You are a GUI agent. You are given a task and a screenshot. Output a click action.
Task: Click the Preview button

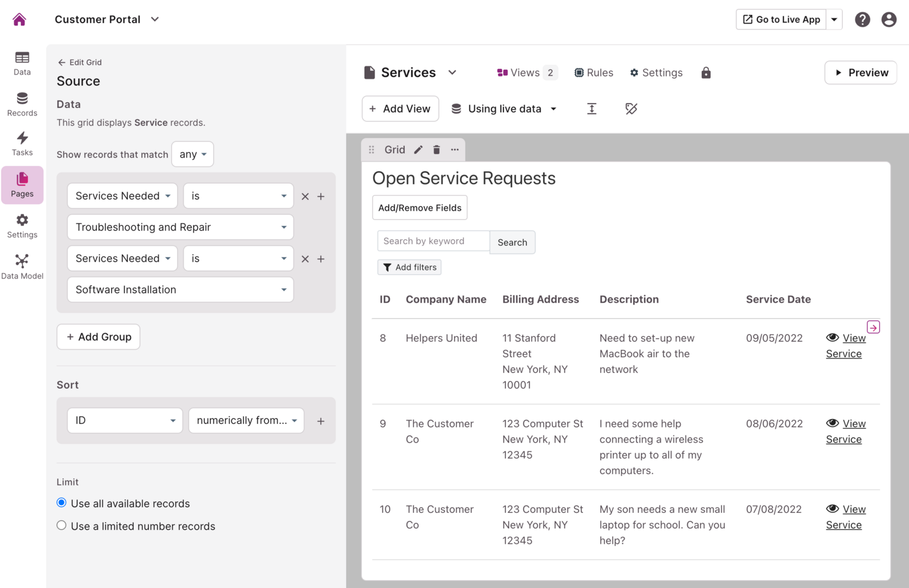[860, 73]
